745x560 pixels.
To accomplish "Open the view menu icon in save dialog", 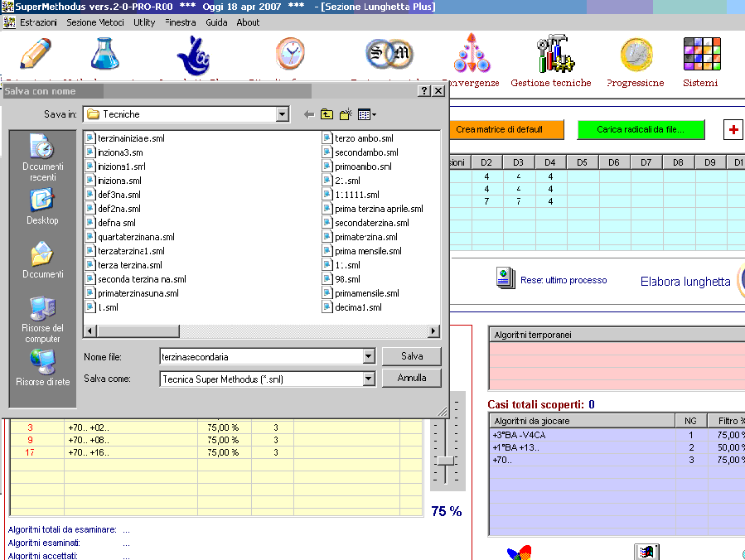I will point(367,114).
